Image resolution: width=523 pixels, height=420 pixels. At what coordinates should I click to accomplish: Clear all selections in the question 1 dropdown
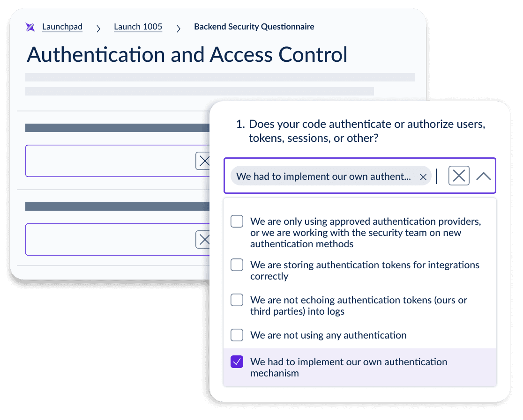tap(459, 176)
